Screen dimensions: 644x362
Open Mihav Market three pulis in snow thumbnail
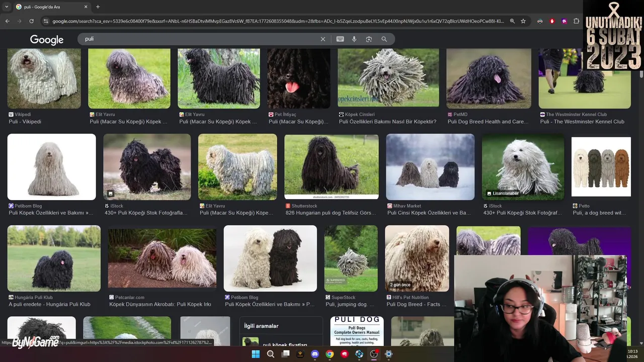[x=430, y=167]
